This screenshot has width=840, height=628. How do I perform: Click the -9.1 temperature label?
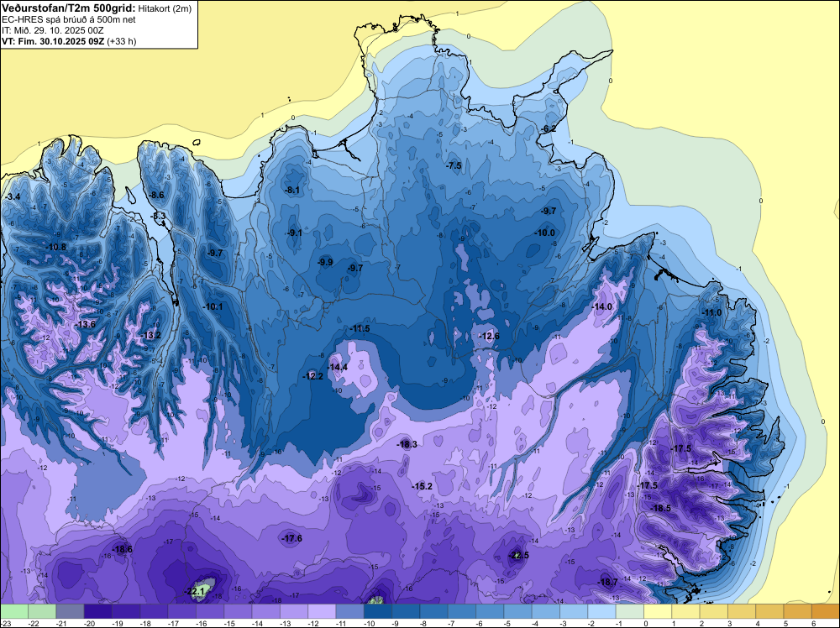[x=295, y=233]
